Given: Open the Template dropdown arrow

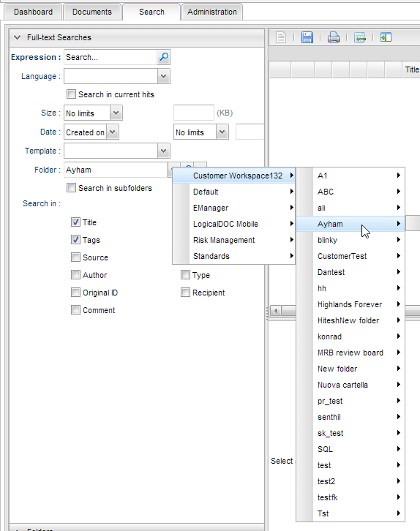Looking at the screenshot, I should click(x=164, y=151).
